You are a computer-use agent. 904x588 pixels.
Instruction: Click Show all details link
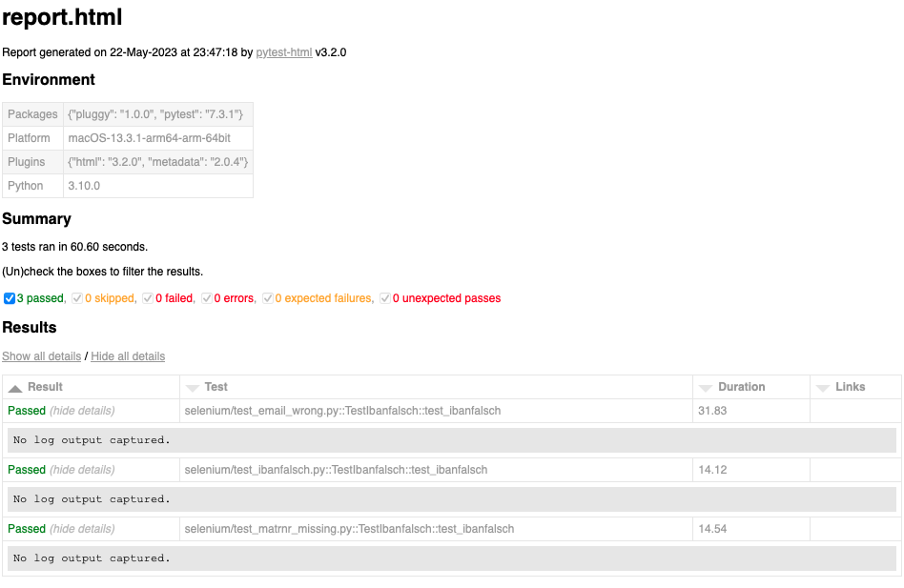pyautogui.click(x=42, y=356)
